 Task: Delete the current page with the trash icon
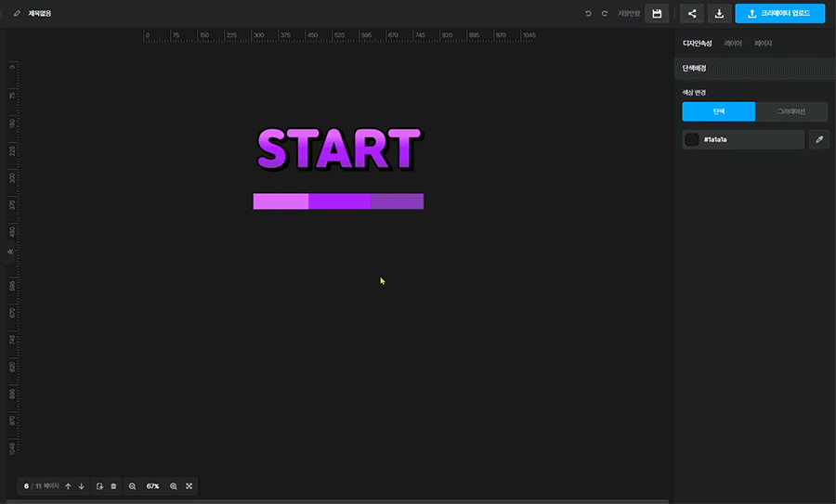pyautogui.click(x=113, y=486)
